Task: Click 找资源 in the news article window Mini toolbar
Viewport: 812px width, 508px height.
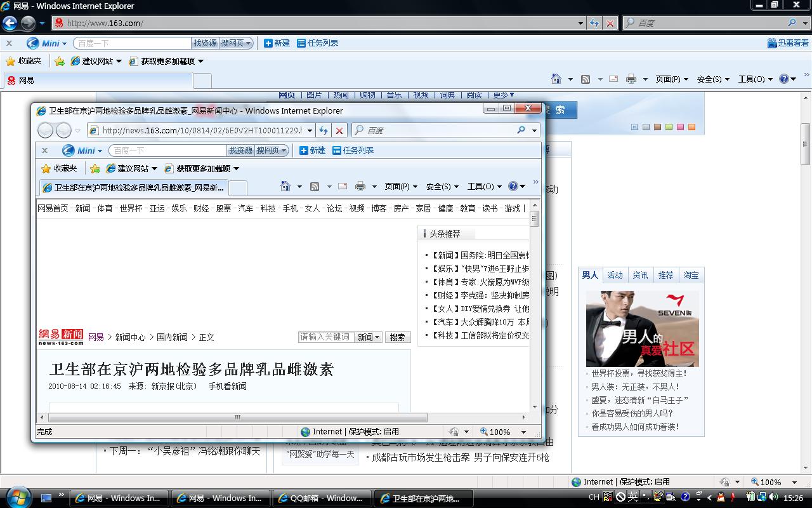Action: (x=240, y=150)
